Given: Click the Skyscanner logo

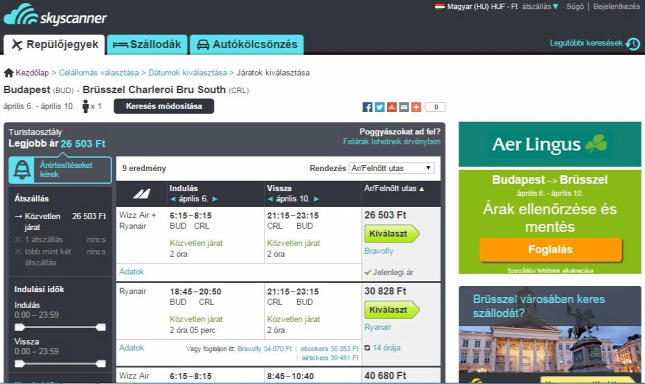Looking at the screenshot, I should click(x=55, y=15).
